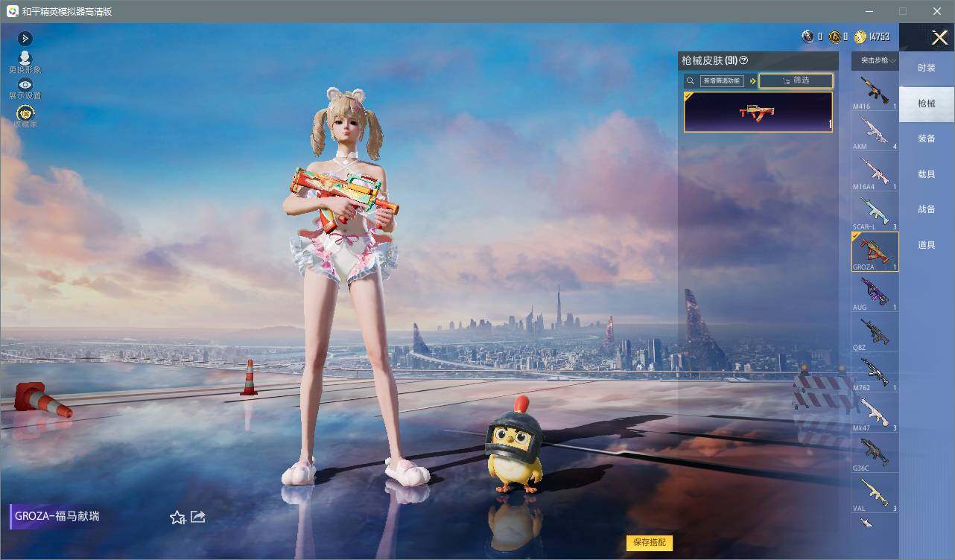The image size is (955, 560).
Task: Minimize the 和平精英模拟器 window
Action: coord(869,11)
